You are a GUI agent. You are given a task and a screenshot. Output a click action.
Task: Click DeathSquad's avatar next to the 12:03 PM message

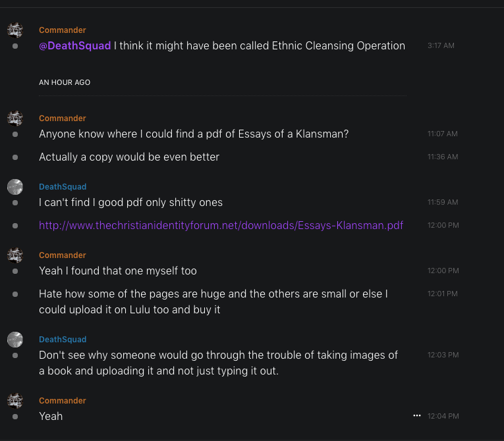pyautogui.click(x=14, y=340)
